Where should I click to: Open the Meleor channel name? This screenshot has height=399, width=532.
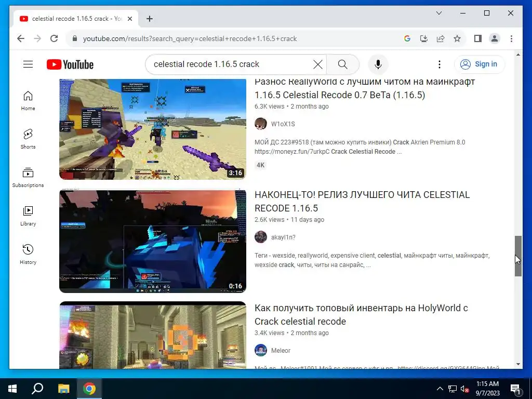(x=281, y=351)
